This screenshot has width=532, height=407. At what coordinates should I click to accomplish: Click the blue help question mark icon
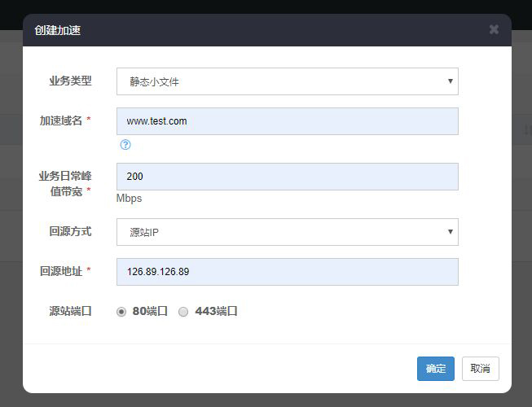pos(125,145)
